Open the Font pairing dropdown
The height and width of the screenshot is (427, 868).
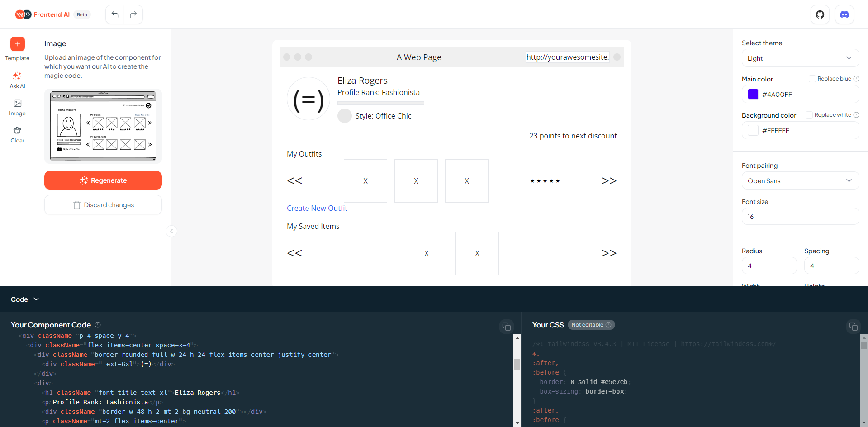(x=800, y=181)
